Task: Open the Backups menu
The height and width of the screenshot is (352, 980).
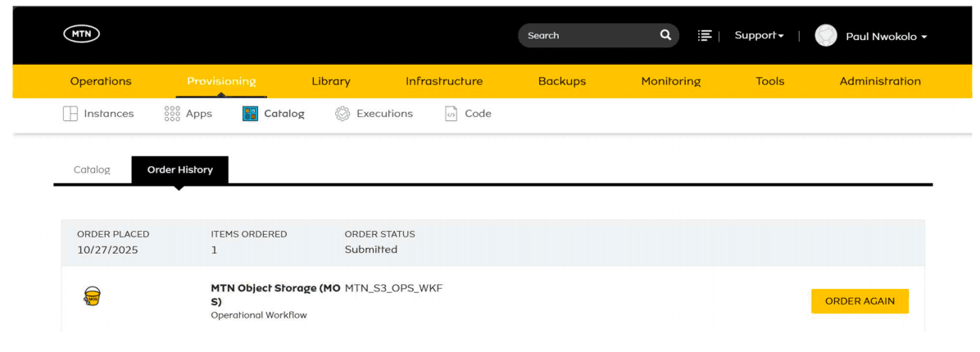Action: point(562,81)
